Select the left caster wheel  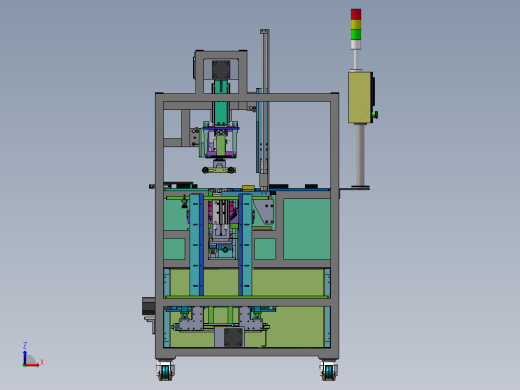click(x=165, y=370)
